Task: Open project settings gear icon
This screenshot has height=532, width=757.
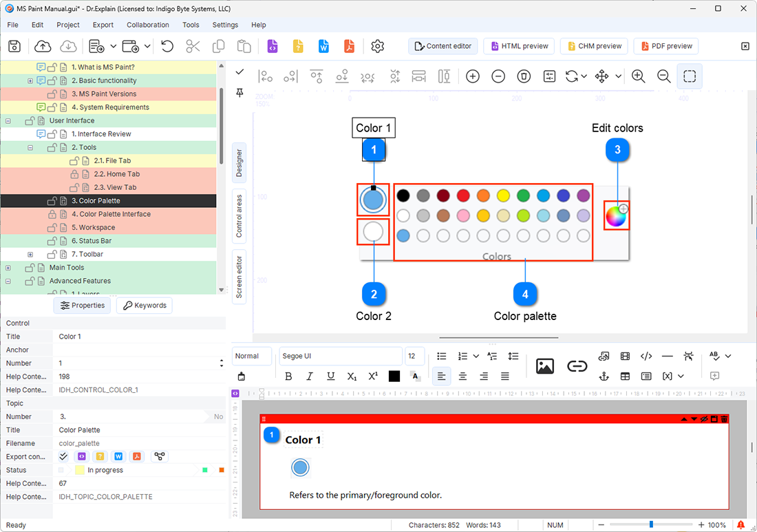Action: coord(378,46)
